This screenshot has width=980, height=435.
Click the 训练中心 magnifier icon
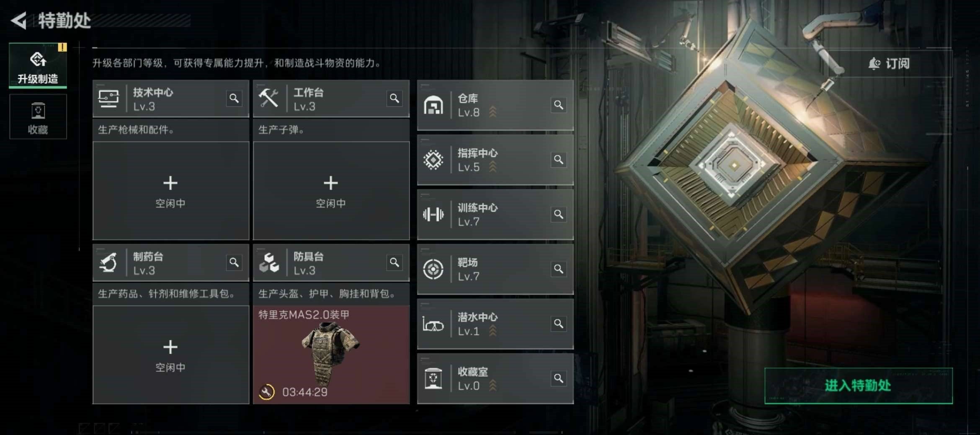559,215
